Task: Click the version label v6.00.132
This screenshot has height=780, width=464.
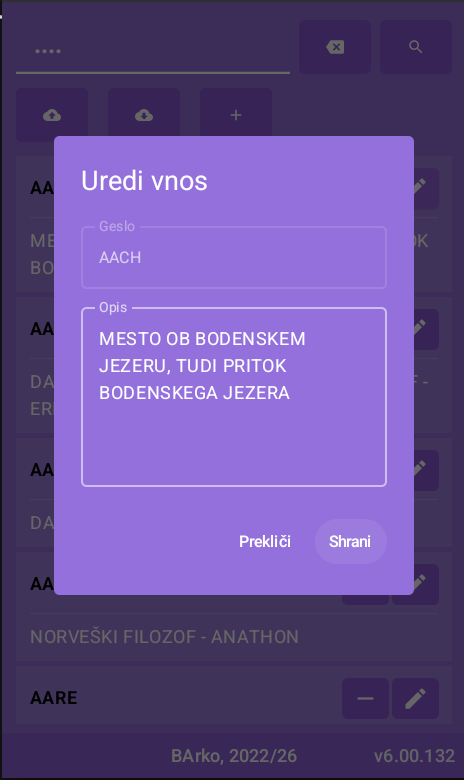Action: pos(414,756)
